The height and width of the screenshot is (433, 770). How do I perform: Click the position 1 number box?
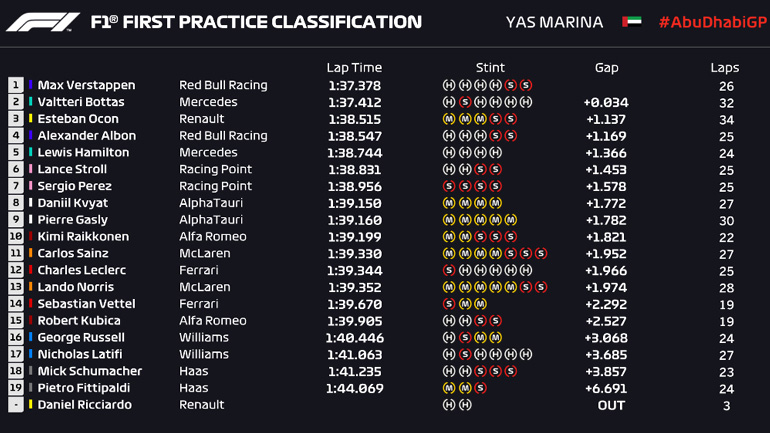tap(16, 86)
